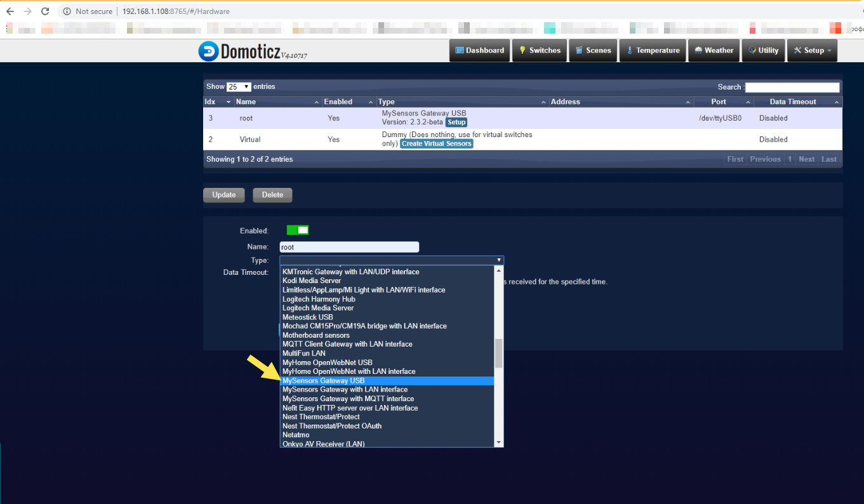Go forward with the browser forward arrow
The width and height of the screenshot is (864, 504).
pyautogui.click(x=27, y=11)
